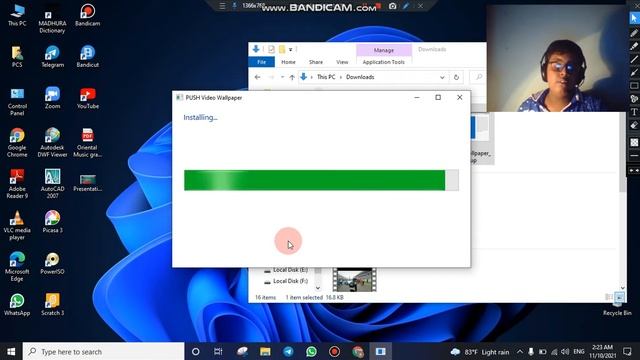Select the cursor tool in Bandicam drawing toolbar
This screenshot has width=640, height=360.
(634, 18)
